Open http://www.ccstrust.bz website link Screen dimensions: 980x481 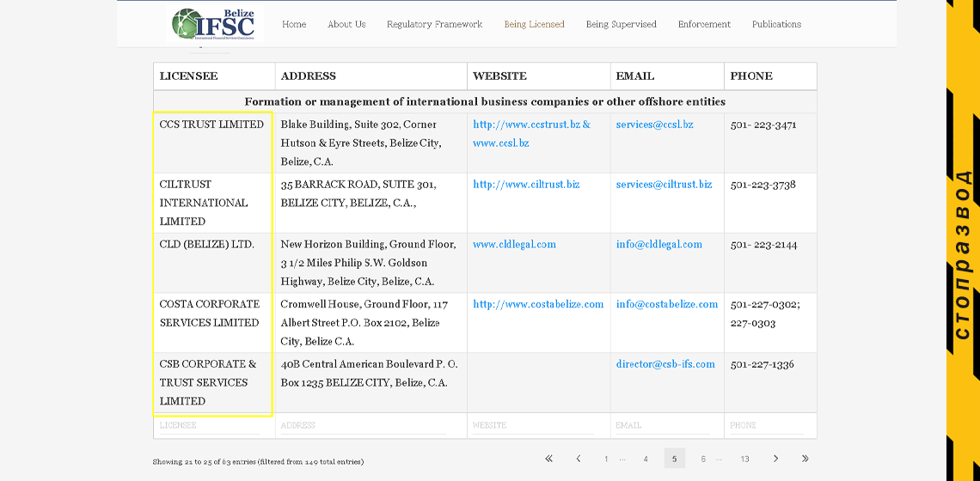527,125
